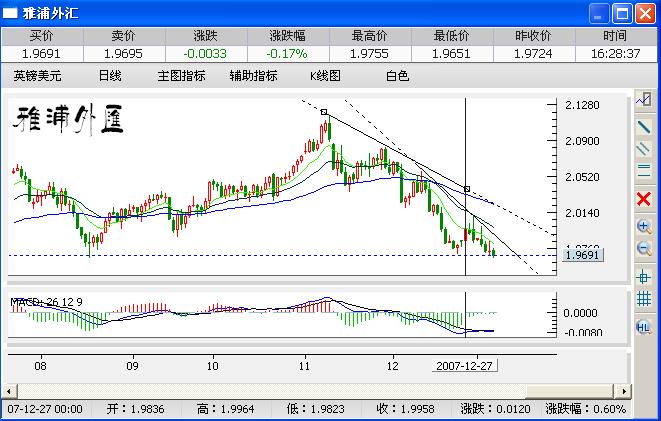Select the trend line drawing tool
661x421 pixels.
pyautogui.click(x=644, y=127)
